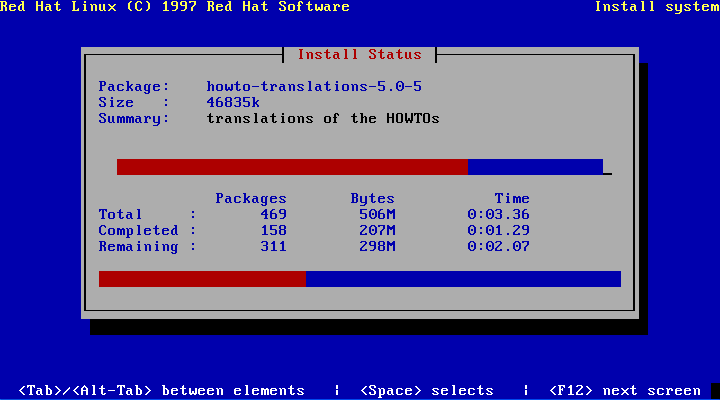Click the overall install progress bar
The width and height of the screenshot is (720, 400).
(x=360, y=279)
